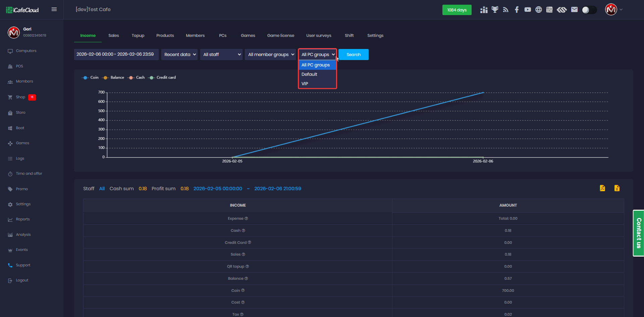Open the YouTube channel icon

coord(528,10)
